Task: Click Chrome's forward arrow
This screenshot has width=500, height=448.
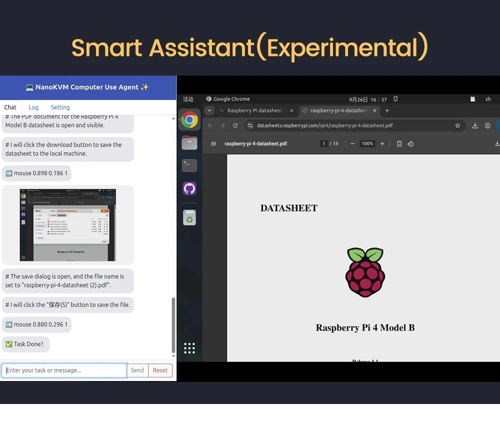Action: 222,125
